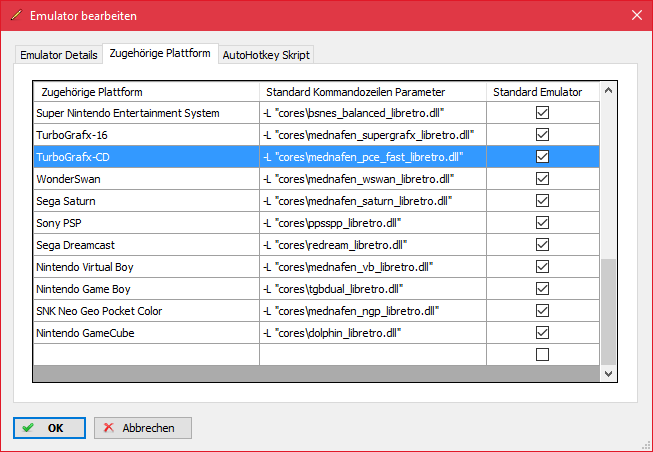Viewport: 653px width, 452px height.
Task: Select the Nintendo GameCube platform cell
Action: tap(146, 333)
